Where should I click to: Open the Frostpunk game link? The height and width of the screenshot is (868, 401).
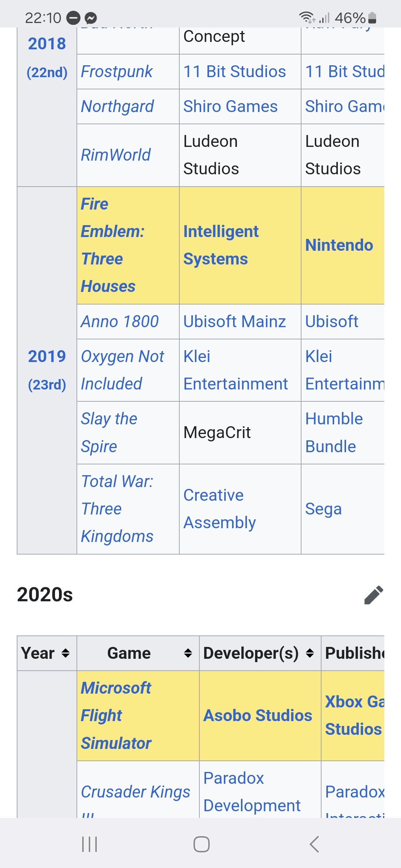click(117, 72)
